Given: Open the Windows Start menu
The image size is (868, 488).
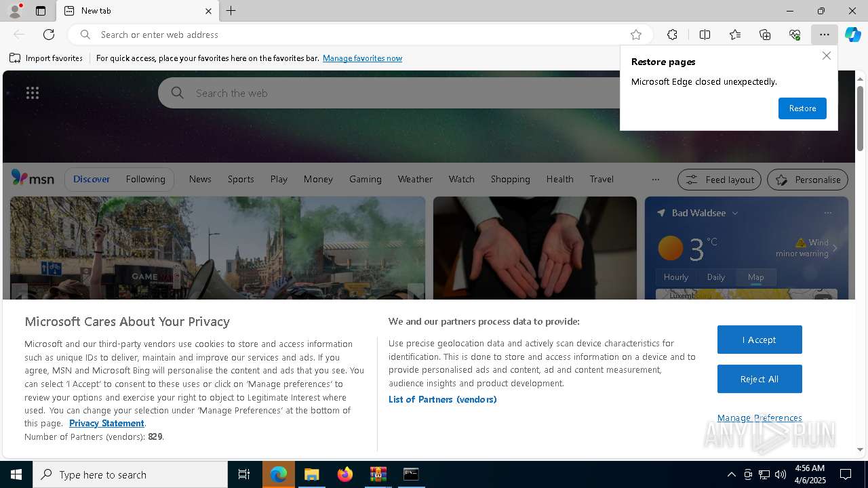Looking at the screenshot, I should 16,474.
